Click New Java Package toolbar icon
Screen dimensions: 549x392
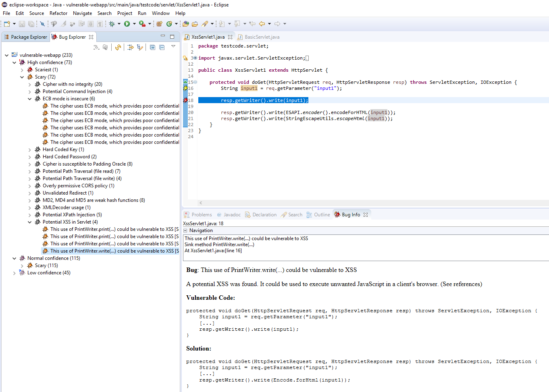(x=159, y=24)
